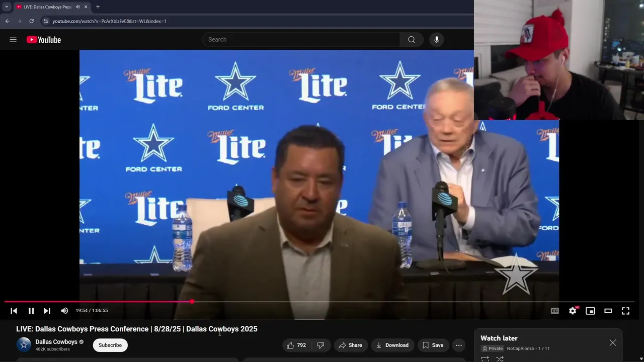Like the video with 792 likes
Viewport: 644px width, 362px height.
tap(296, 345)
